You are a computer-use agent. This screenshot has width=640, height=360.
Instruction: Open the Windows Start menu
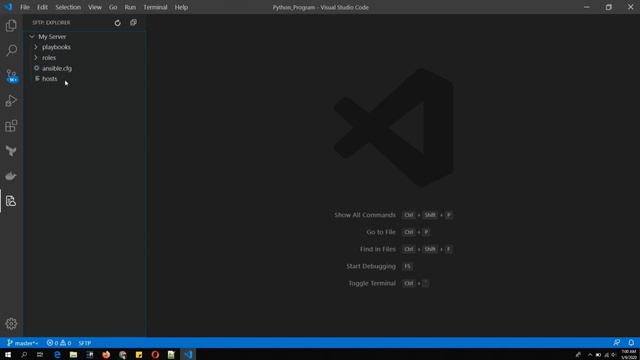8,355
